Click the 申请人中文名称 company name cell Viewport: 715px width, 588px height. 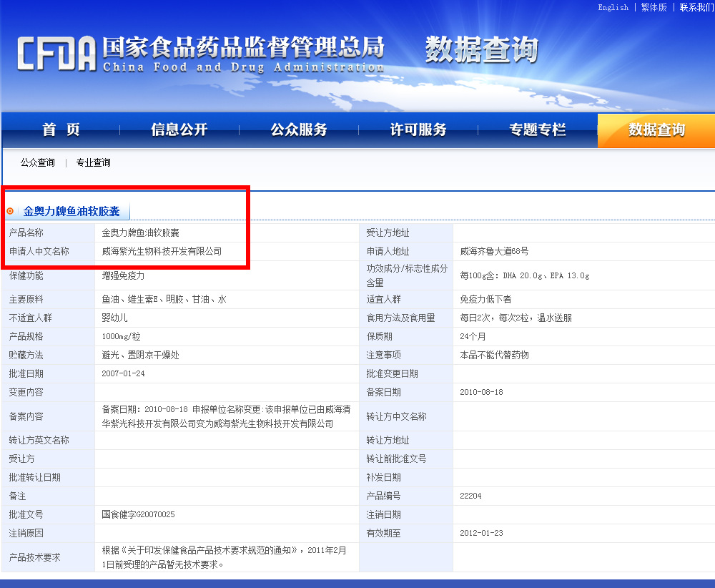pos(164,251)
